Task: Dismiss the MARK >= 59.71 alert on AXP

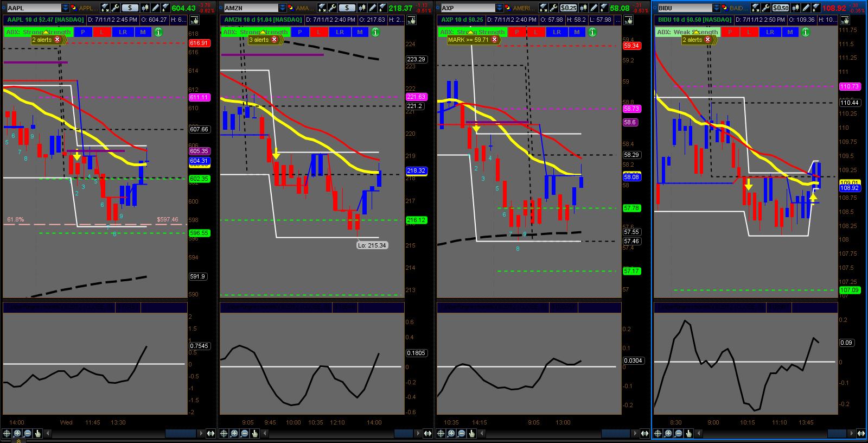Action: (494, 40)
